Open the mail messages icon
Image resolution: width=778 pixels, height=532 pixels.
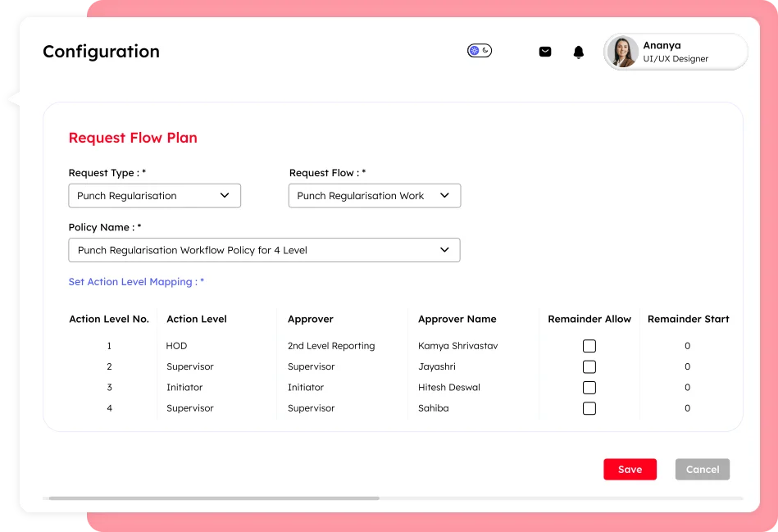pos(545,51)
